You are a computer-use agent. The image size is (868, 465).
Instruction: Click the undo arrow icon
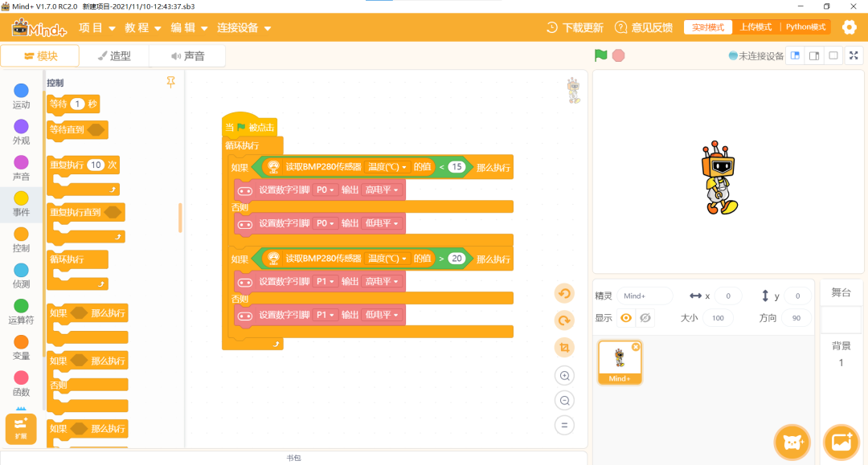click(x=564, y=293)
